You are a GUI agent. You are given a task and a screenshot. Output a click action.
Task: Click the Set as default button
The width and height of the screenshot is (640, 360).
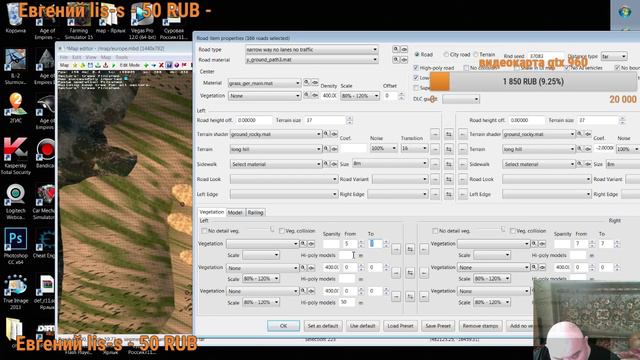tap(323, 326)
